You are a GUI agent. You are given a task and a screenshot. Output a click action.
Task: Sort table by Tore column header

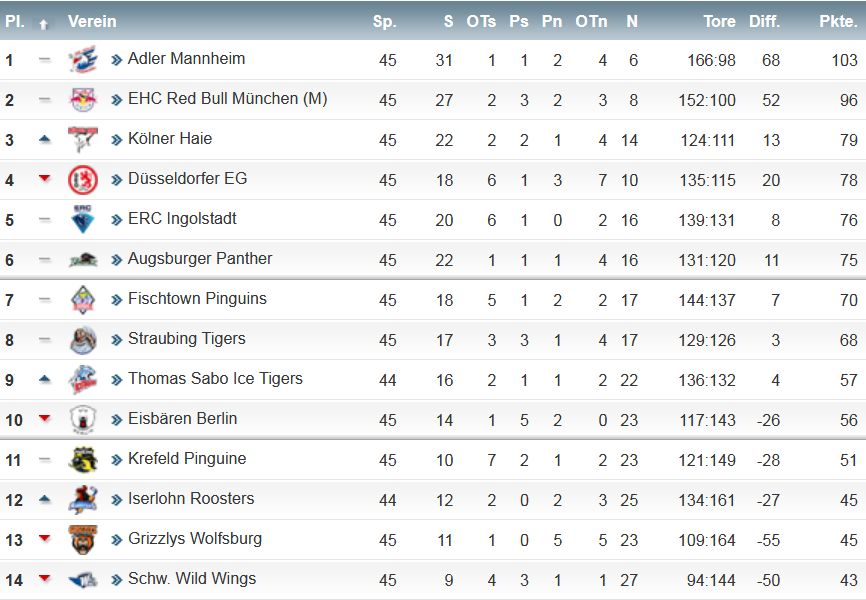[719, 22]
